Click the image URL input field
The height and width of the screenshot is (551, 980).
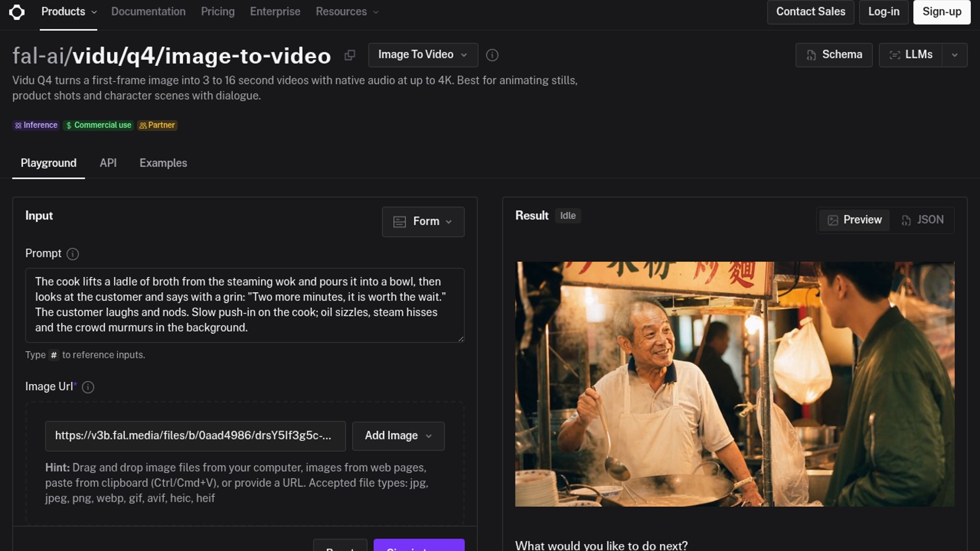coord(195,436)
